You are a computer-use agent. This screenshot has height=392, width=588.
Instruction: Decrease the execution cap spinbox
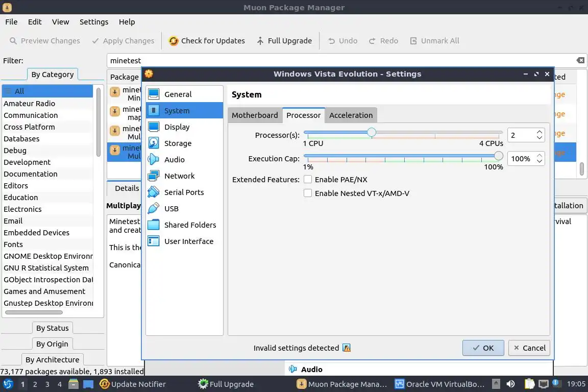(x=539, y=161)
